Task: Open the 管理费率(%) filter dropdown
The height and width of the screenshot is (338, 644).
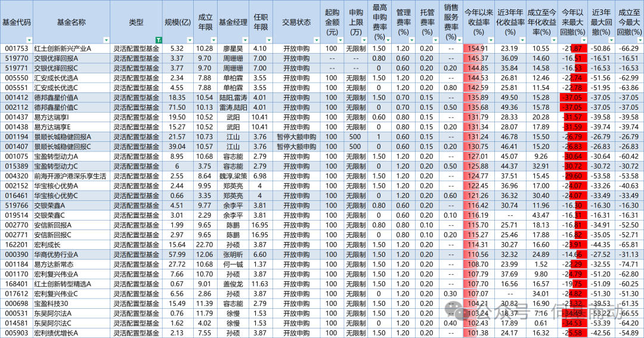Action: [411, 41]
